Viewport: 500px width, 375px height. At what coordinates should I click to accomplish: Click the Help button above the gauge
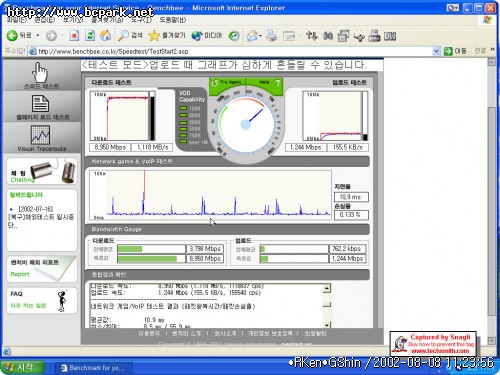[264, 82]
